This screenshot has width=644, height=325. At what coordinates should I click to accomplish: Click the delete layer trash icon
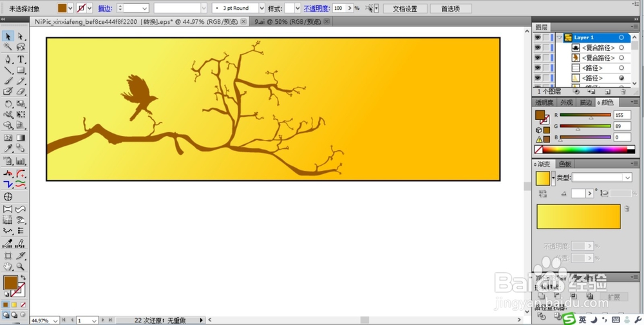[623, 92]
